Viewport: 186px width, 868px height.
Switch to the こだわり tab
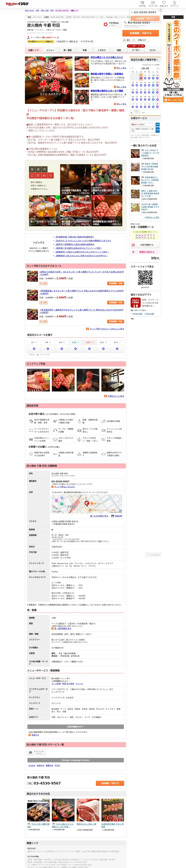tap(102, 50)
